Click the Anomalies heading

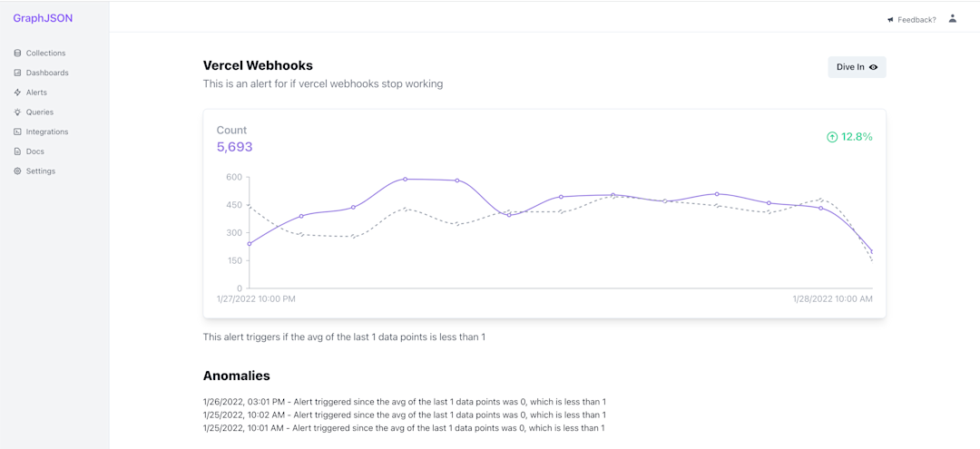click(236, 376)
